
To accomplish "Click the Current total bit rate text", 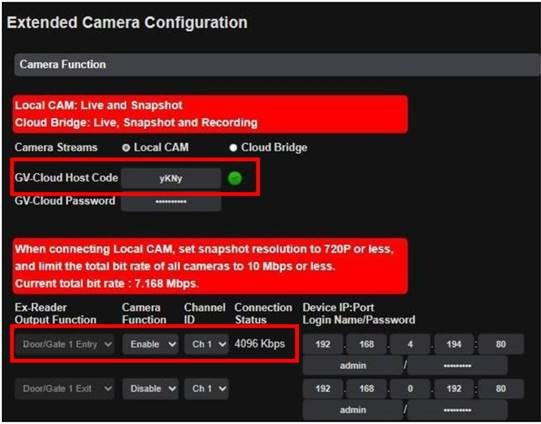I will click(x=107, y=284).
